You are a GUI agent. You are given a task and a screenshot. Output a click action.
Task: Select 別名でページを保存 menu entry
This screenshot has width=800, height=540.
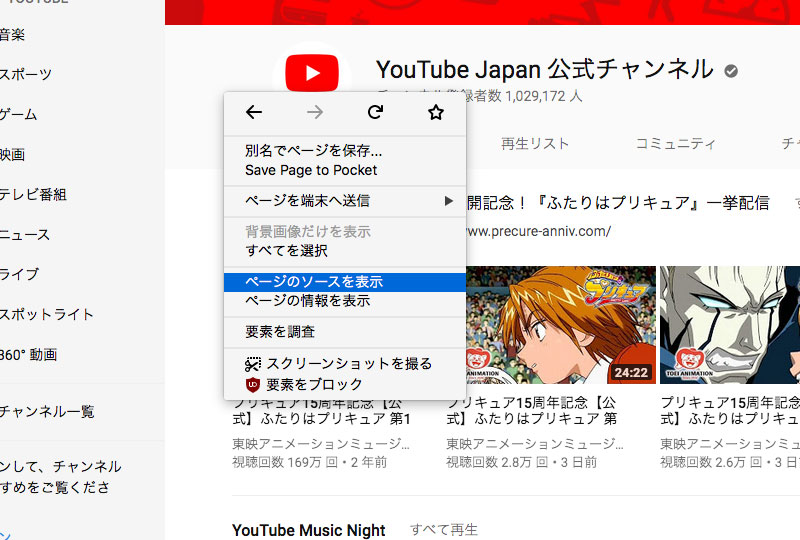tap(344, 151)
